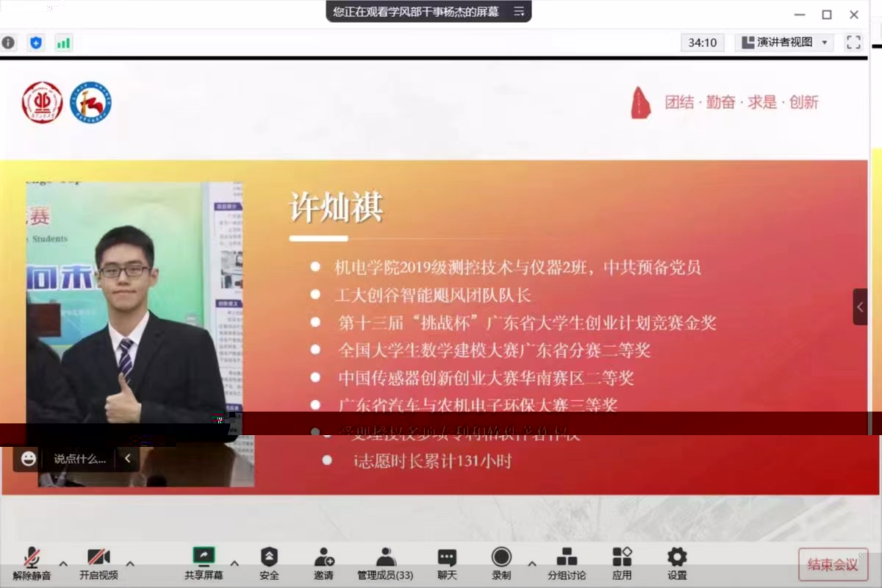Click the motto 团结·勤奋·求是·创新
This screenshot has height=588, width=882.
tap(742, 102)
